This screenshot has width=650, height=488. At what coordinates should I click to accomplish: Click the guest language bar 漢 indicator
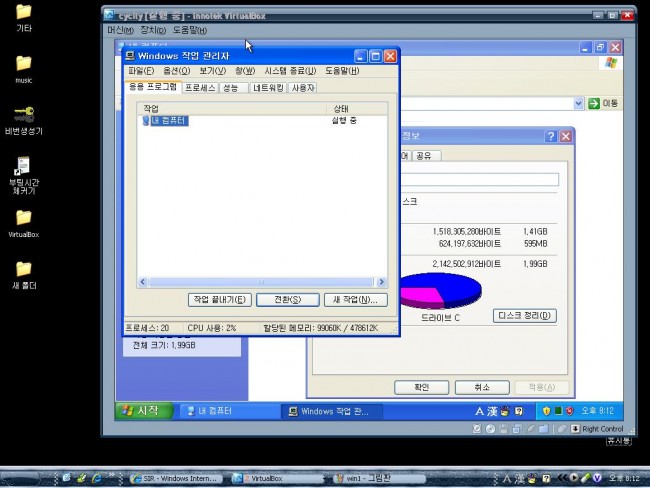pyautogui.click(x=492, y=411)
